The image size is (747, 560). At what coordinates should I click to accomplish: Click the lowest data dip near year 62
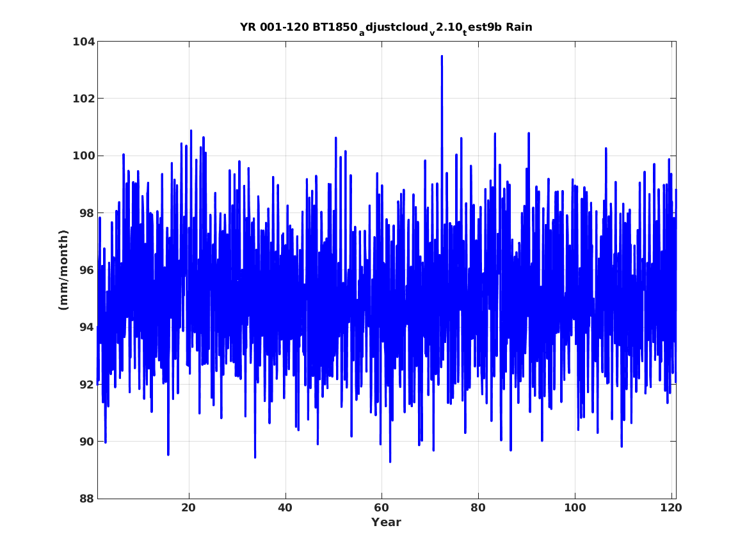pos(390,461)
